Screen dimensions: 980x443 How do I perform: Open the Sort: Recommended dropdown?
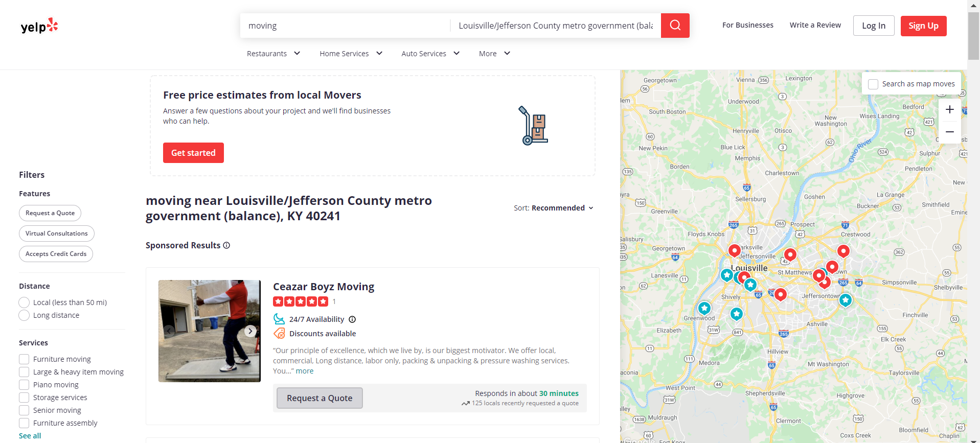click(554, 208)
